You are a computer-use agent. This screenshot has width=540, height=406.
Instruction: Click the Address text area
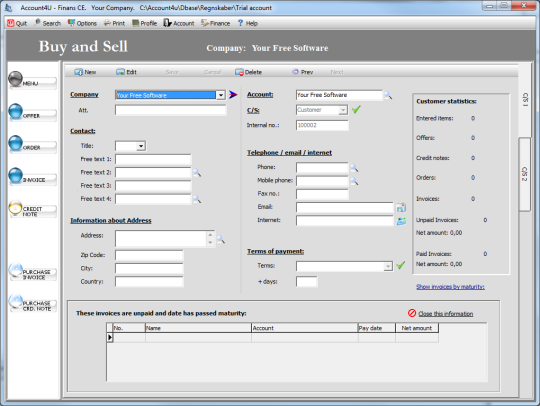[x=161, y=238]
